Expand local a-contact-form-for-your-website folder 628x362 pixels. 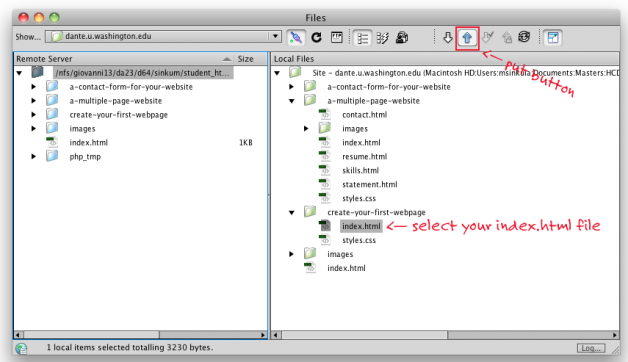pyautogui.click(x=292, y=86)
